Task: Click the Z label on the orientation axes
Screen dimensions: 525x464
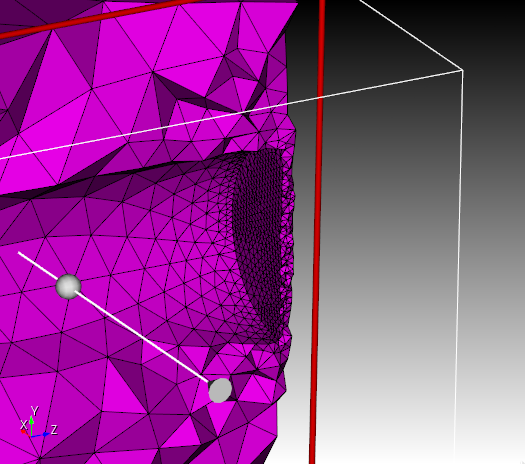Action: 54,429
